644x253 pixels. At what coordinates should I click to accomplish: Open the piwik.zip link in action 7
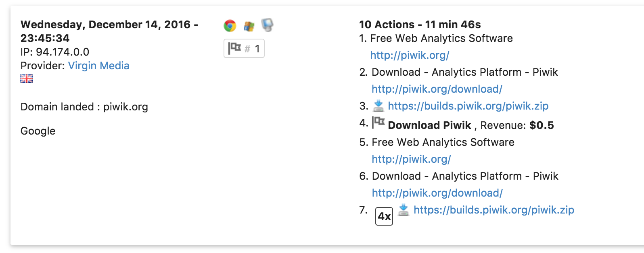[494, 210]
